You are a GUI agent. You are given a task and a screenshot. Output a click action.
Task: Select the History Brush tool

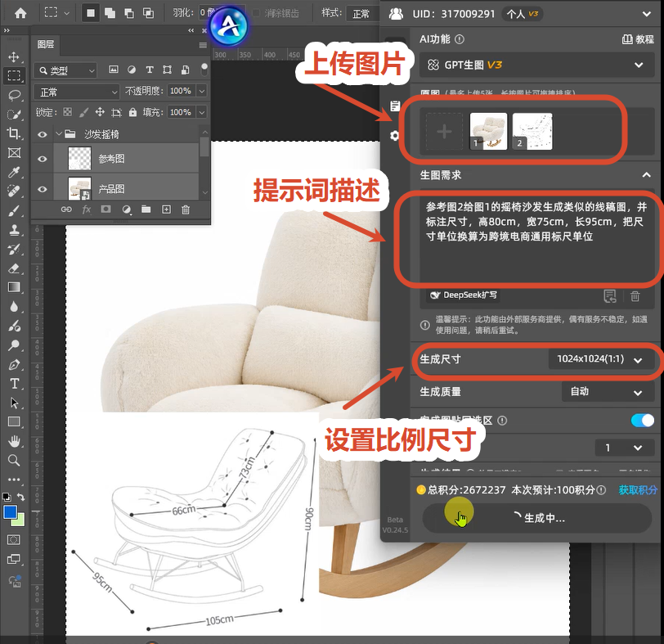coord(14,249)
